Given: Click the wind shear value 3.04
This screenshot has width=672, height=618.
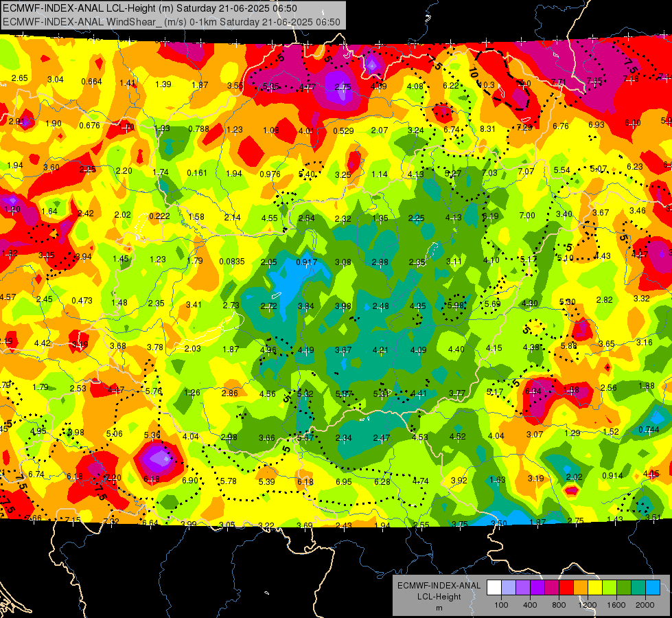Looking at the screenshot, I should tap(56, 80).
